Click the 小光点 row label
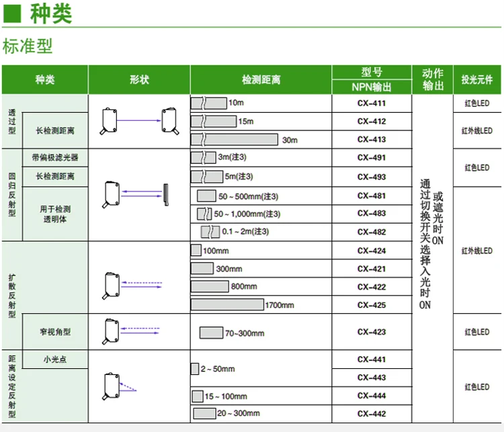The height and width of the screenshot is (432, 504). (55, 359)
